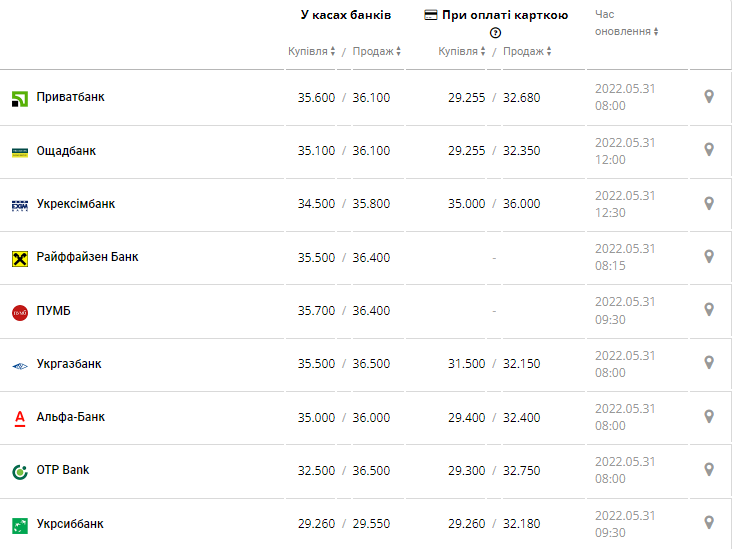Open the Райффайзен Банк link
732x549 pixels.
(x=87, y=257)
